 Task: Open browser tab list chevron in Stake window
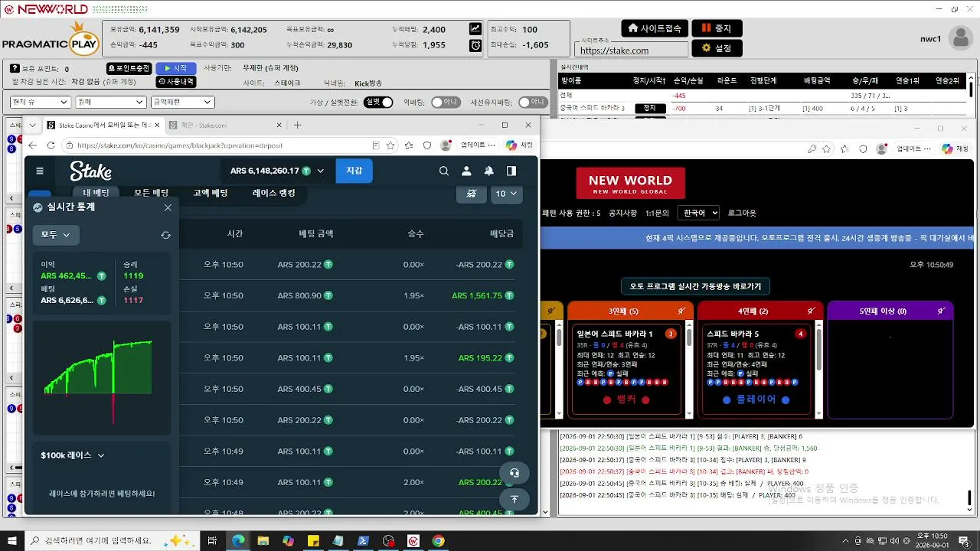(x=33, y=125)
